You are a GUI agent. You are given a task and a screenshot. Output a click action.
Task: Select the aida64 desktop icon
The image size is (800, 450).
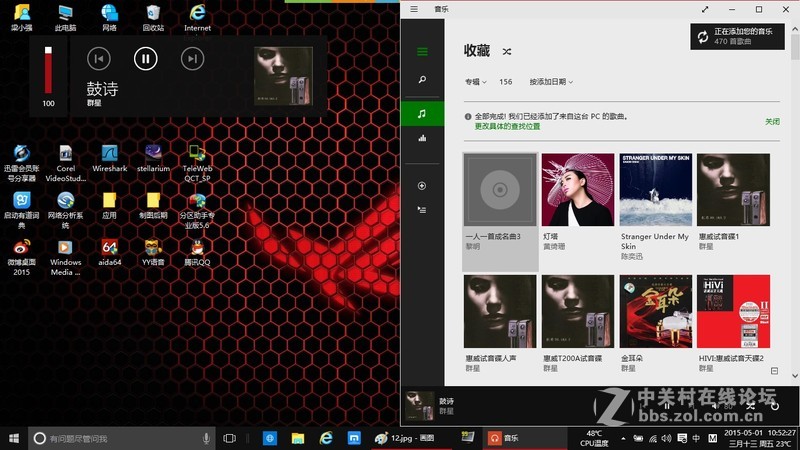109,253
